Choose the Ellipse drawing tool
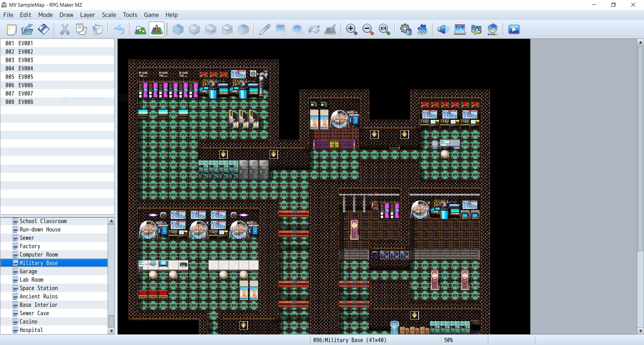644x345 pixels. pyautogui.click(x=298, y=29)
